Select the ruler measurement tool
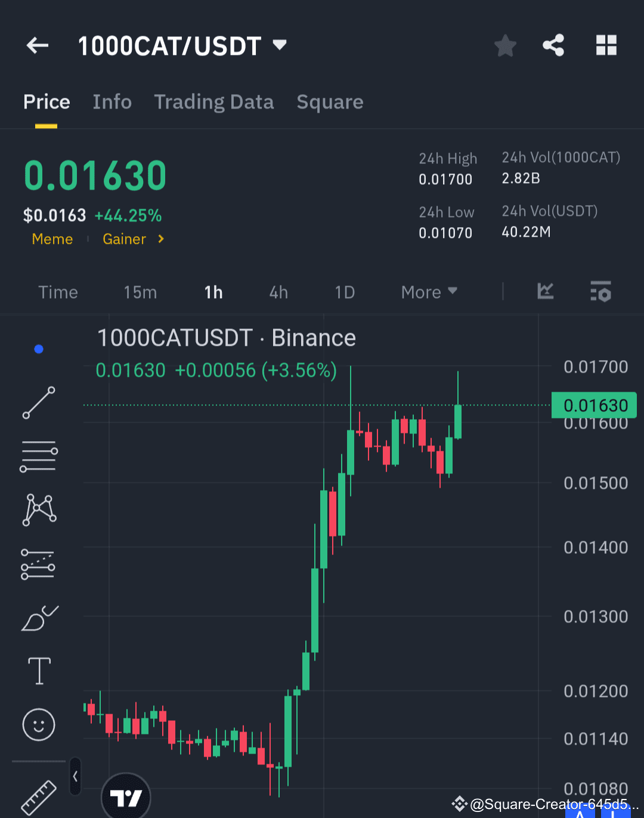The image size is (644, 818). 38,797
